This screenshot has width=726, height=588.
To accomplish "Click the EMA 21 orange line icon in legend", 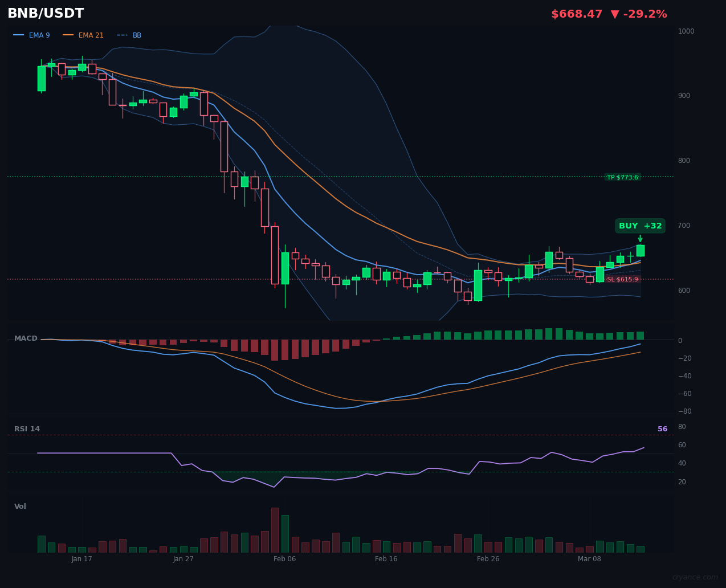I will 68,35.
